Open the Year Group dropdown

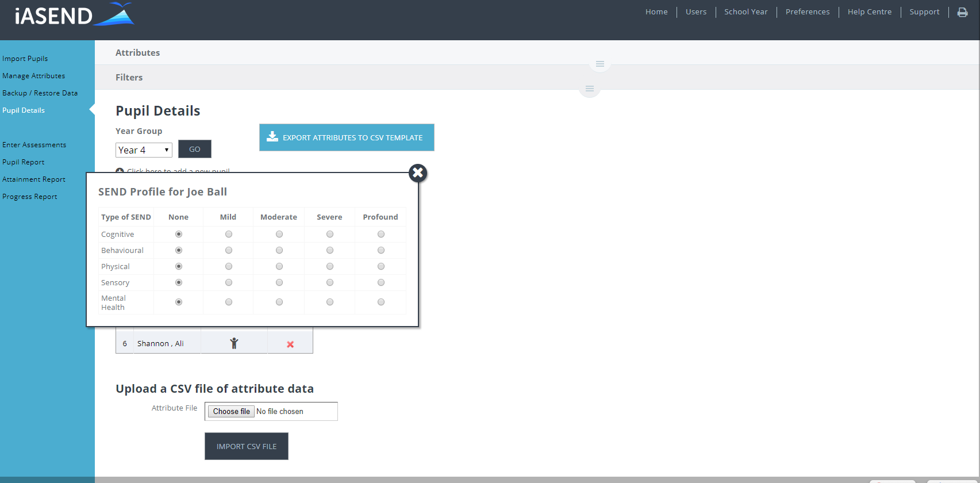[144, 150]
